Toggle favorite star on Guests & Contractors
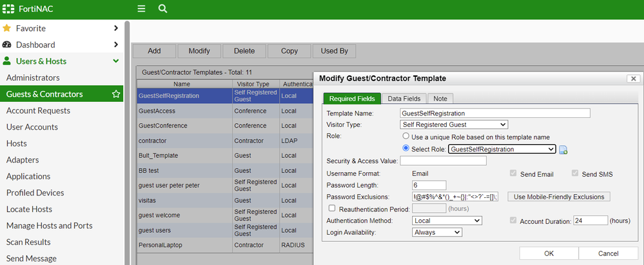Viewport: 644px width, 265px height. coord(116,94)
